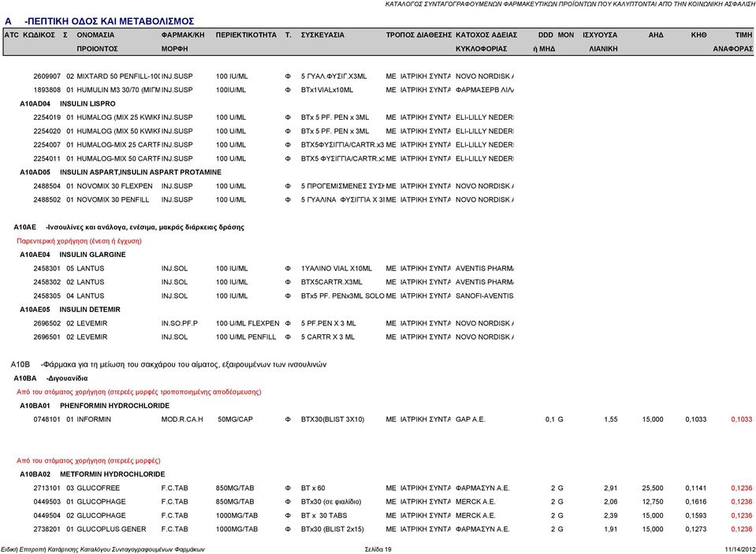Click the red "τροποποιημένης αποδέσμευσης" administration line
The height and width of the screenshot is (554, 756).
click(139, 392)
